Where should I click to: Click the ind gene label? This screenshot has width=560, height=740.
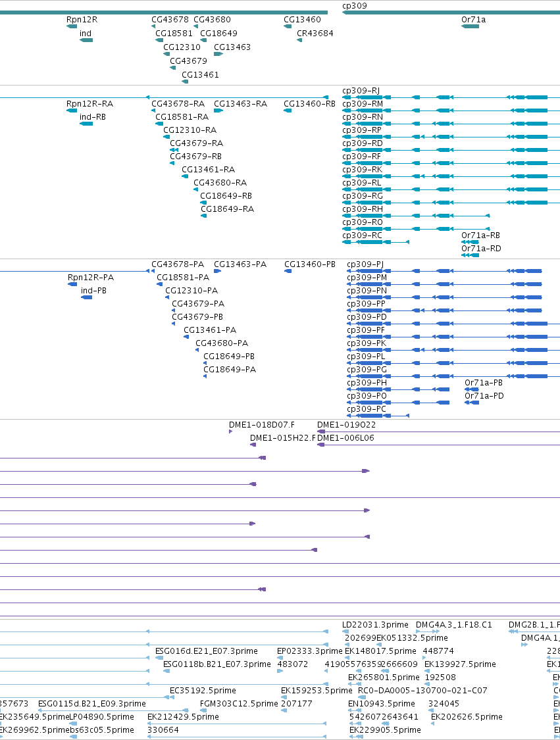coord(86,33)
